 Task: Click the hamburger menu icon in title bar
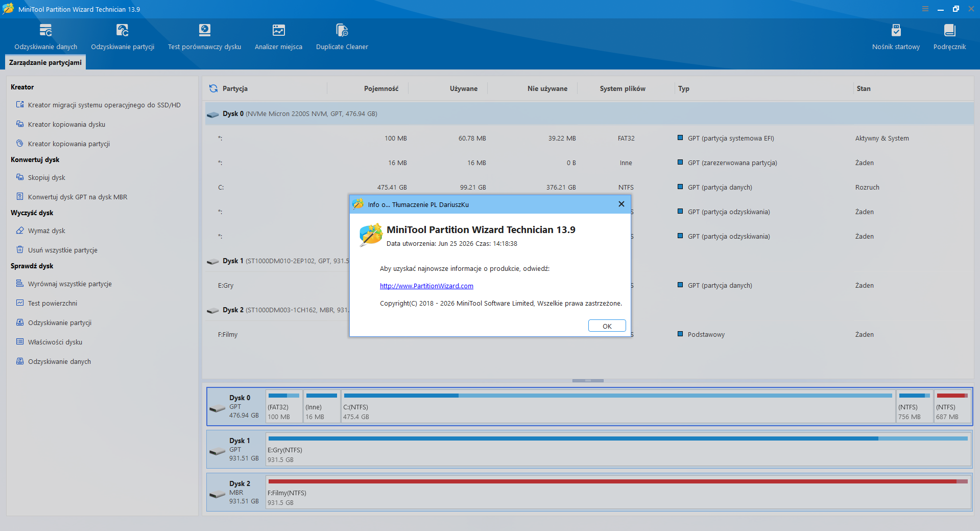925,9
